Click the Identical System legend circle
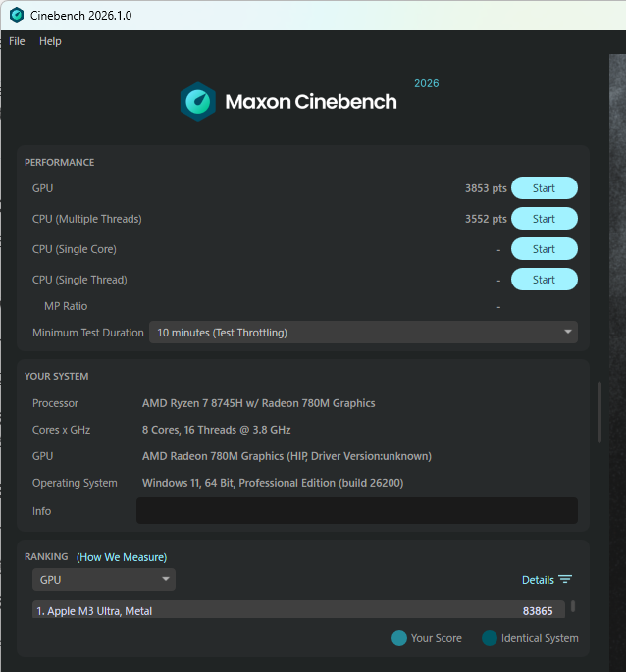 [x=490, y=638]
